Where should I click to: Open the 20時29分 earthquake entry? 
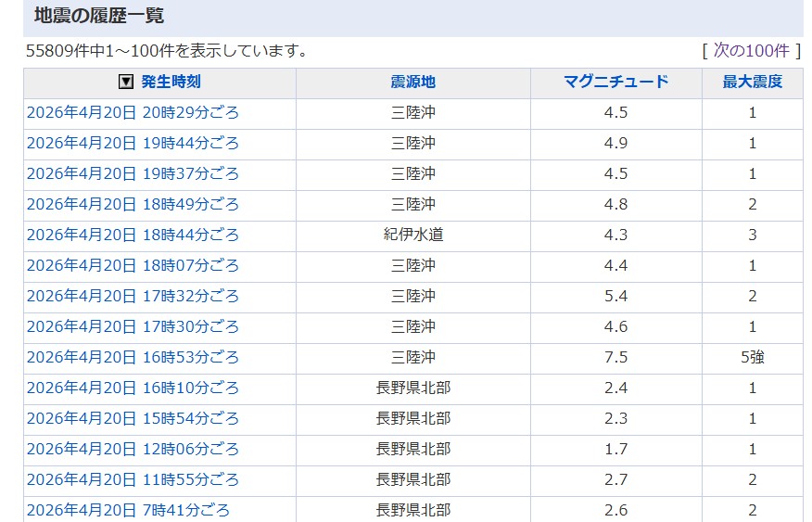tap(133, 113)
